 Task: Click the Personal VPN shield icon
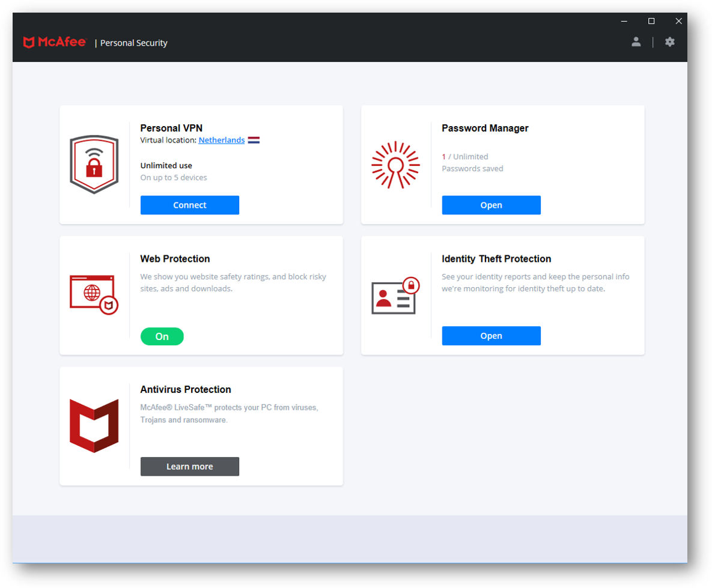point(94,163)
